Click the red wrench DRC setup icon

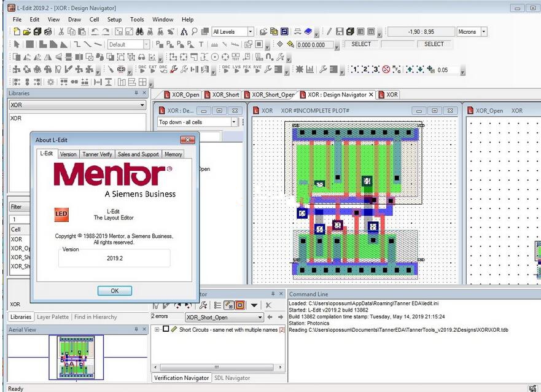(x=174, y=69)
